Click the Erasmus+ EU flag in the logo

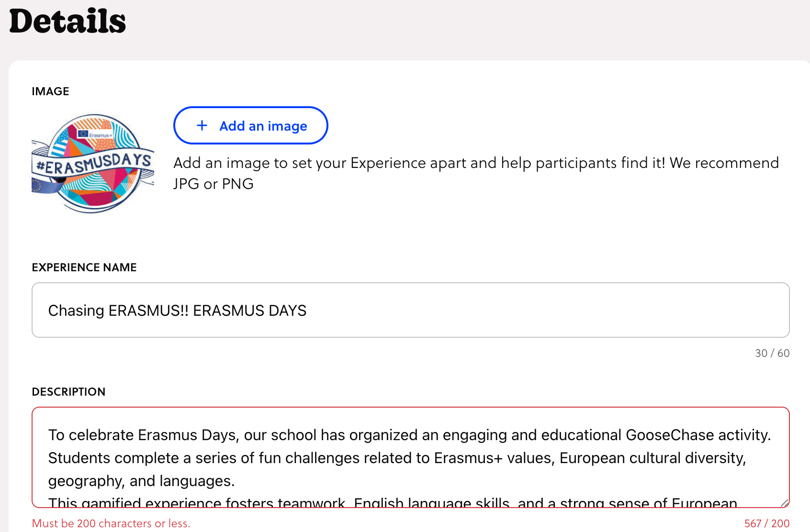click(x=84, y=133)
